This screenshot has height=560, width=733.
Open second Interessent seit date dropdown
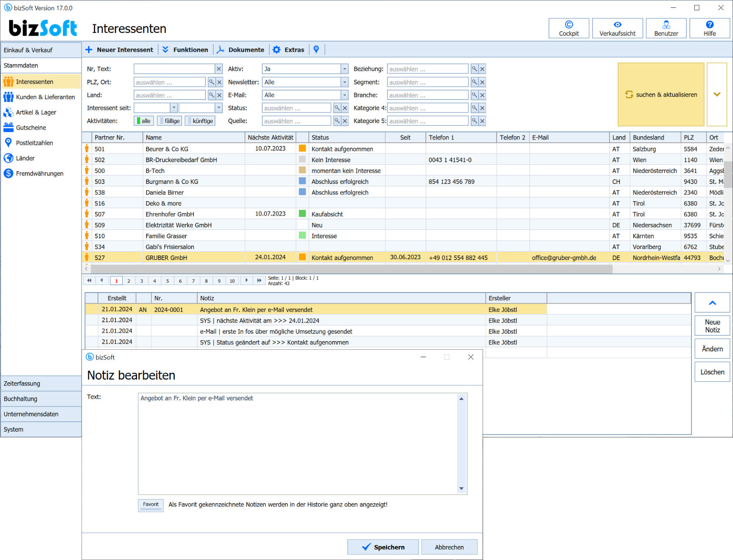point(219,108)
